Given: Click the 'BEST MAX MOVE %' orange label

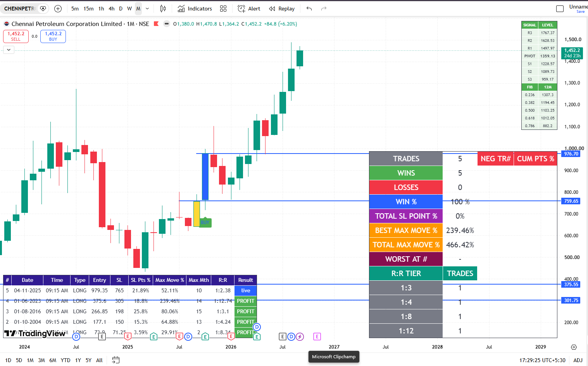Looking at the screenshot, I should [x=406, y=230].
